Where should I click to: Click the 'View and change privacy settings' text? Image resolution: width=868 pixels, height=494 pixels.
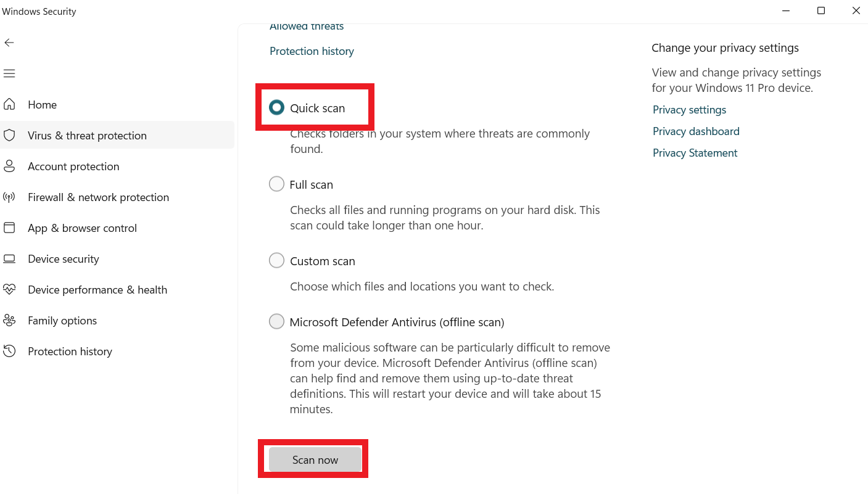(737, 80)
